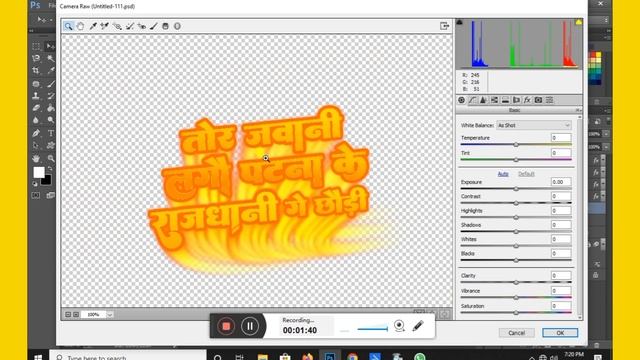Select the Adjustment Brush tool

pos(153,27)
